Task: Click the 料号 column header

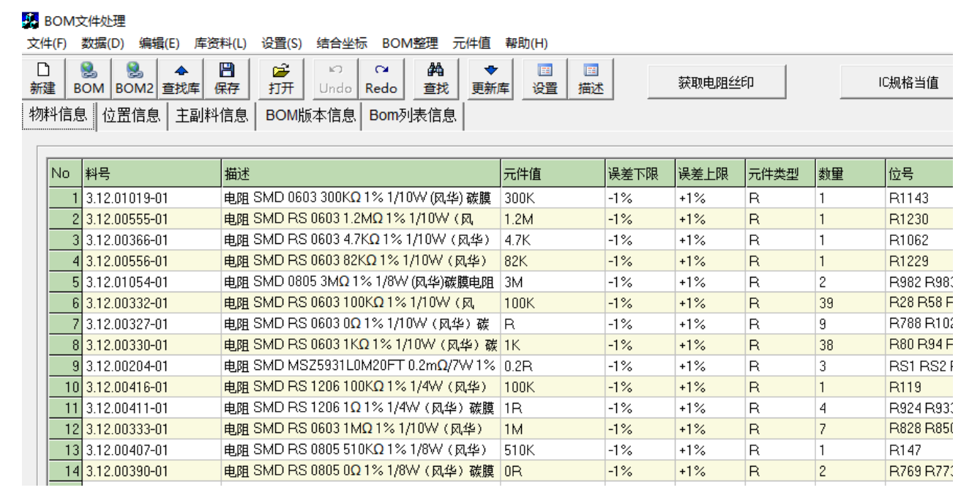Action: pos(152,174)
